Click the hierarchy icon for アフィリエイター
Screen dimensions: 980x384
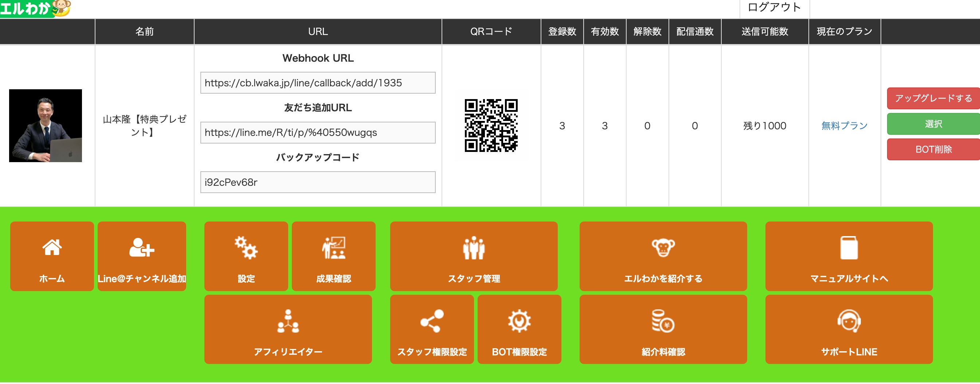288,321
